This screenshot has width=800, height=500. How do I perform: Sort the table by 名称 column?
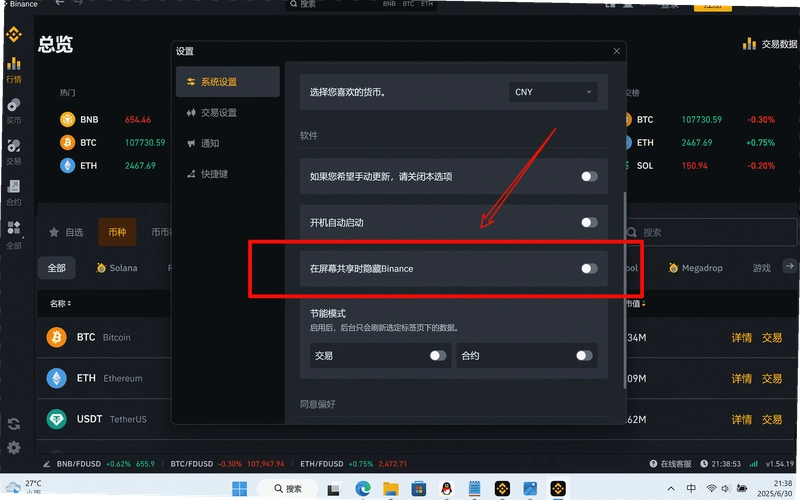click(x=60, y=304)
